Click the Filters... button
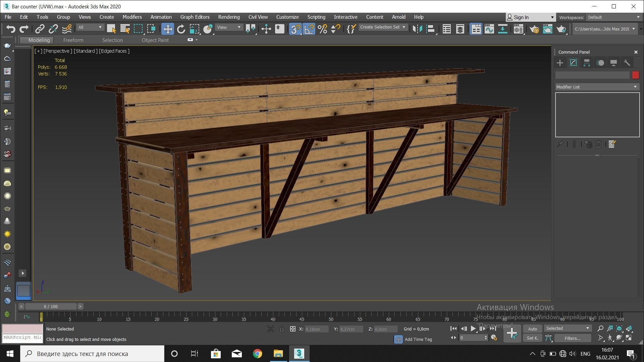This screenshot has height=362, width=644. pyautogui.click(x=573, y=339)
